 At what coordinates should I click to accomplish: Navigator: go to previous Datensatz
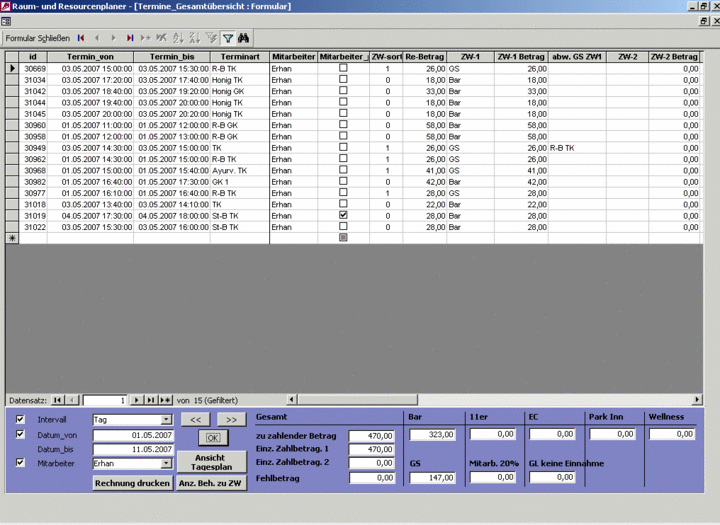click(x=72, y=400)
